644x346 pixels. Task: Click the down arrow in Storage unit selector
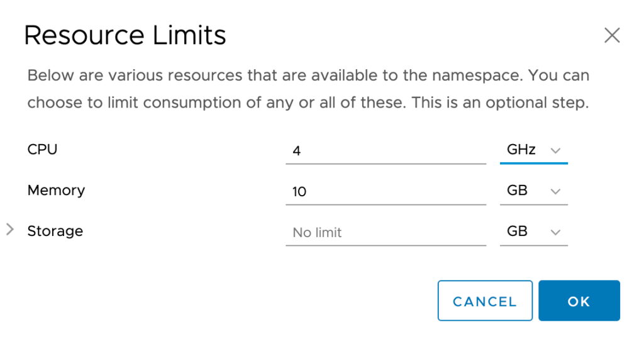555,232
